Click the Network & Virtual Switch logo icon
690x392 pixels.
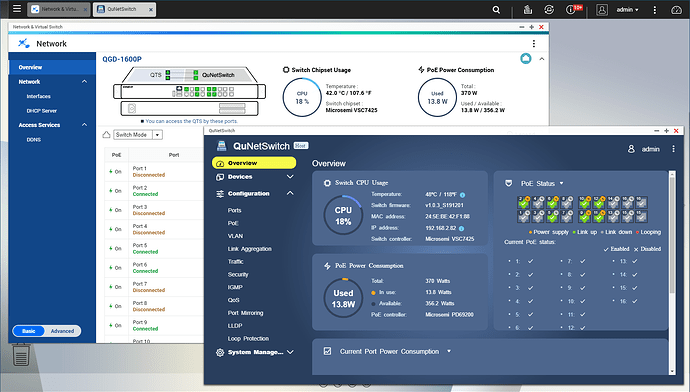coord(24,43)
